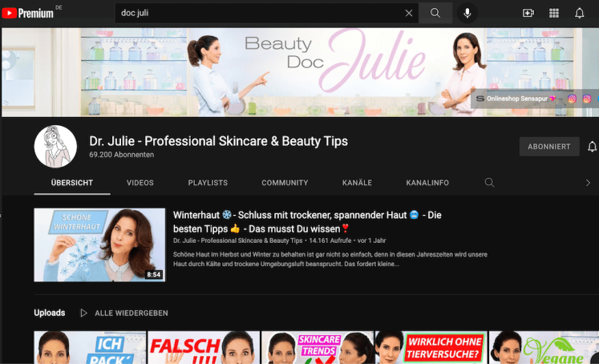Click the Abonniert subscribe button
The image size is (599, 364).
tap(549, 147)
